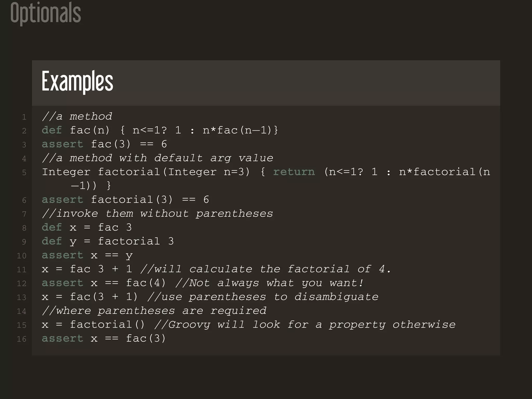Click the "assert fac(3) == 6" line

point(104,144)
